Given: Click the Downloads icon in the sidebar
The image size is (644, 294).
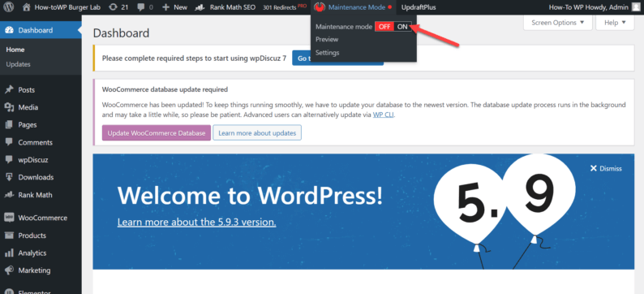Looking at the screenshot, I should [9, 177].
